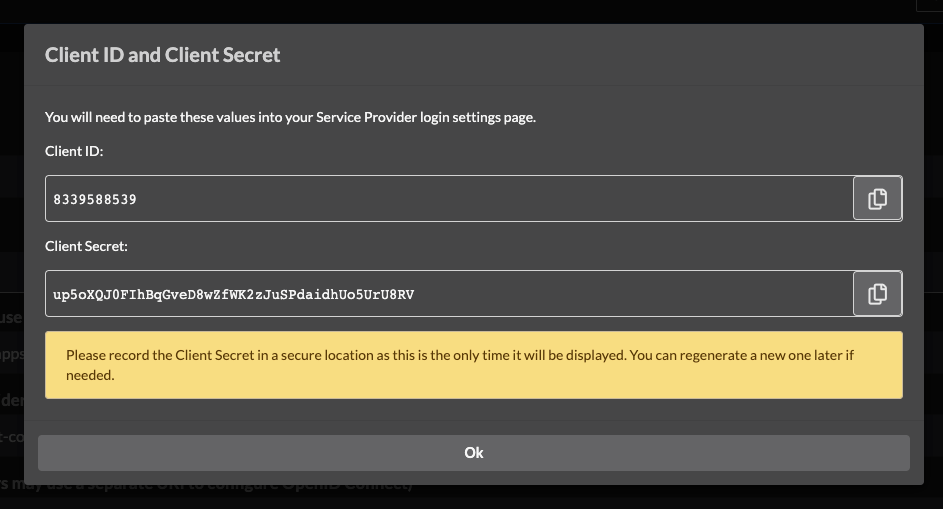Click empty space right of Client ID number
This screenshot has width=943, height=509.
(493, 199)
